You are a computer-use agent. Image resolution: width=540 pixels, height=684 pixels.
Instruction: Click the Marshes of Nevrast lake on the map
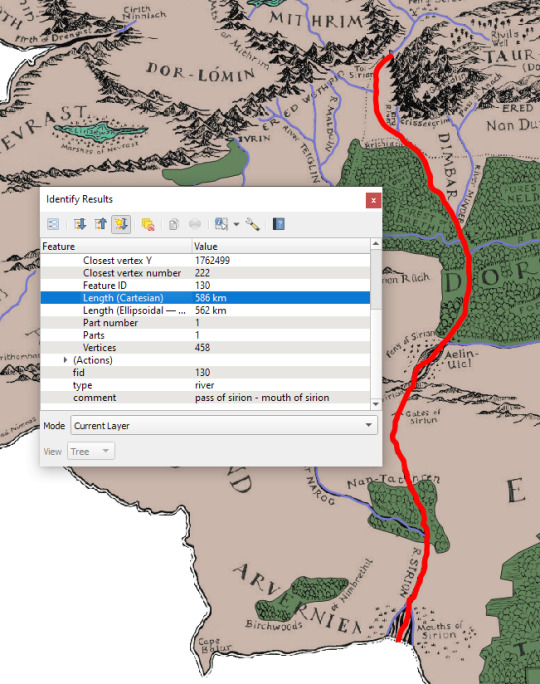(100, 130)
